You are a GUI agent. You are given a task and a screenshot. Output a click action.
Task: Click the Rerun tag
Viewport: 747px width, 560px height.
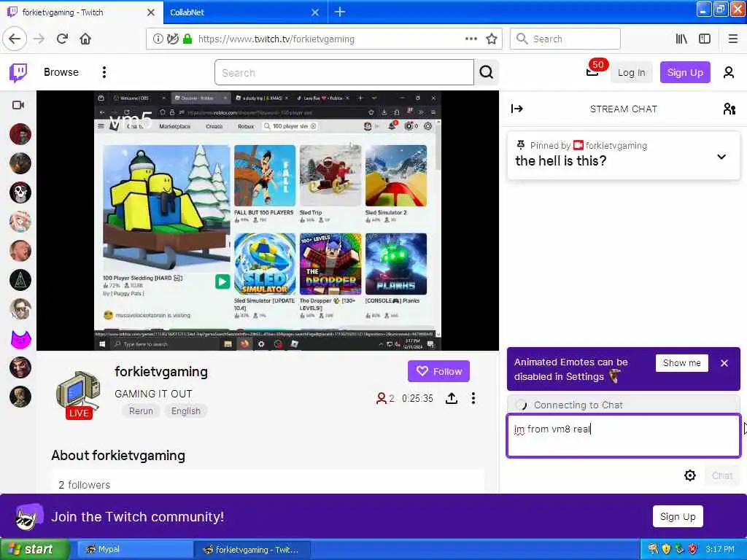click(141, 411)
